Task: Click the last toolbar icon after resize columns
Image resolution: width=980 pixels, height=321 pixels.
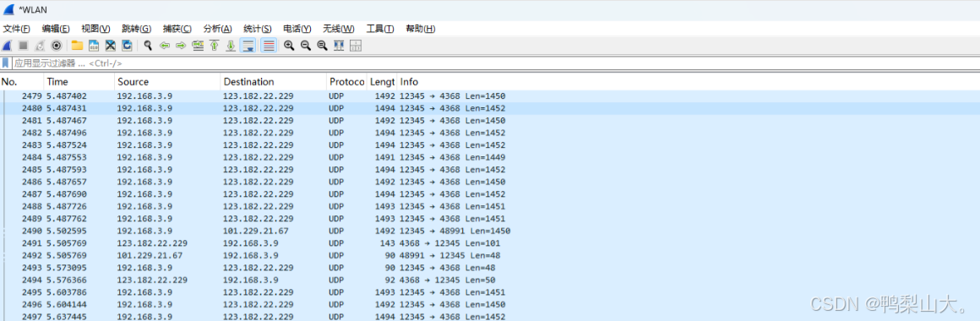Action: (x=356, y=46)
